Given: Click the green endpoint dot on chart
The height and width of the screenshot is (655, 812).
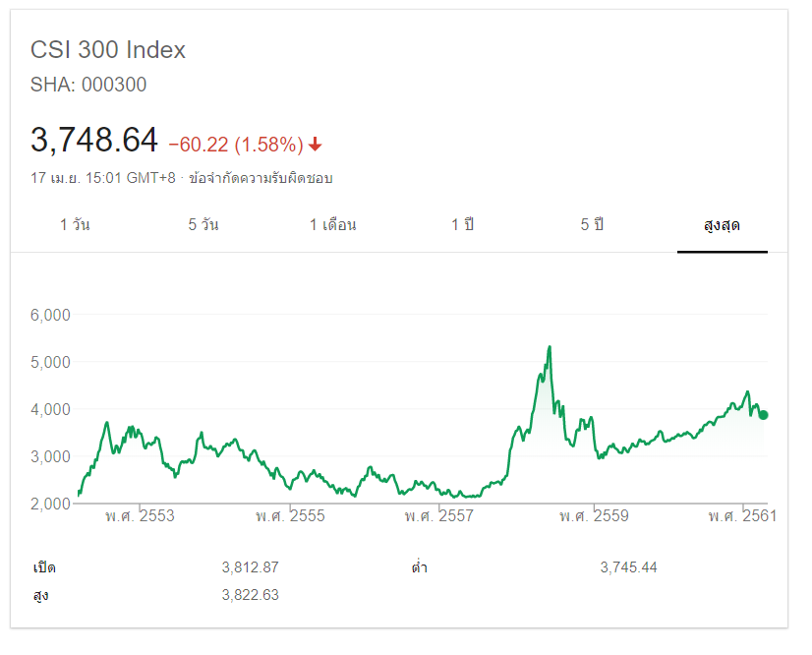Looking at the screenshot, I should click(x=763, y=415).
